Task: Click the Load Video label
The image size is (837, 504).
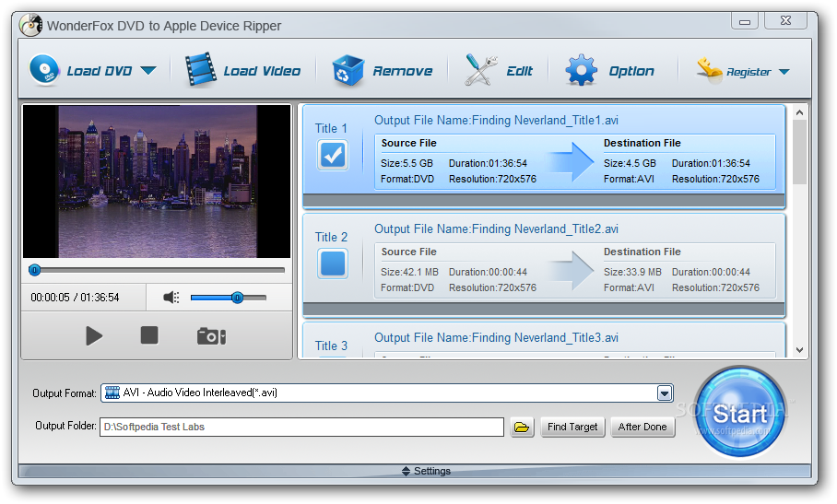Action: [262, 71]
